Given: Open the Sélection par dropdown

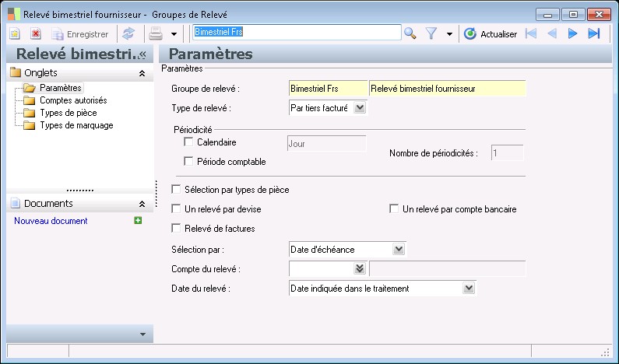Looking at the screenshot, I should (x=399, y=249).
